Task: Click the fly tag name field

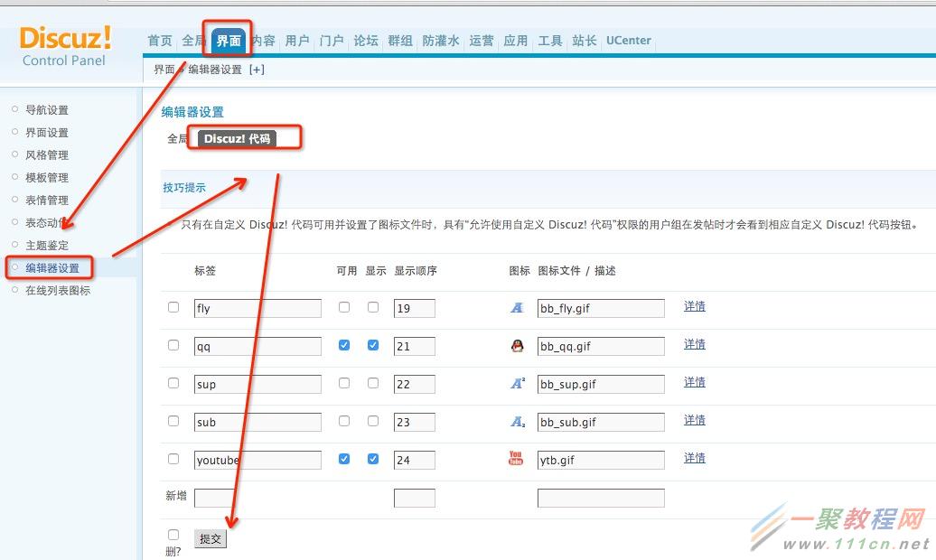Action: pyautogui.click(x=257, y=308)
